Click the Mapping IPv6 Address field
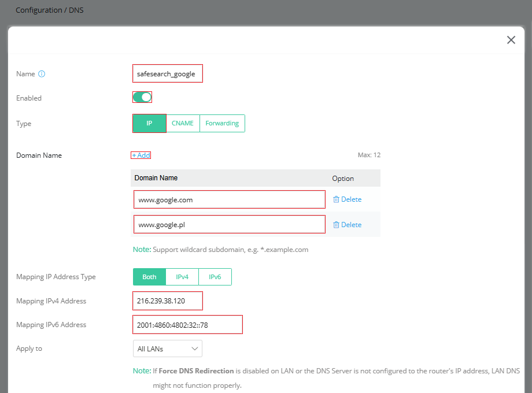This screenshot has height=393, width=532. [x=187, y=325]
